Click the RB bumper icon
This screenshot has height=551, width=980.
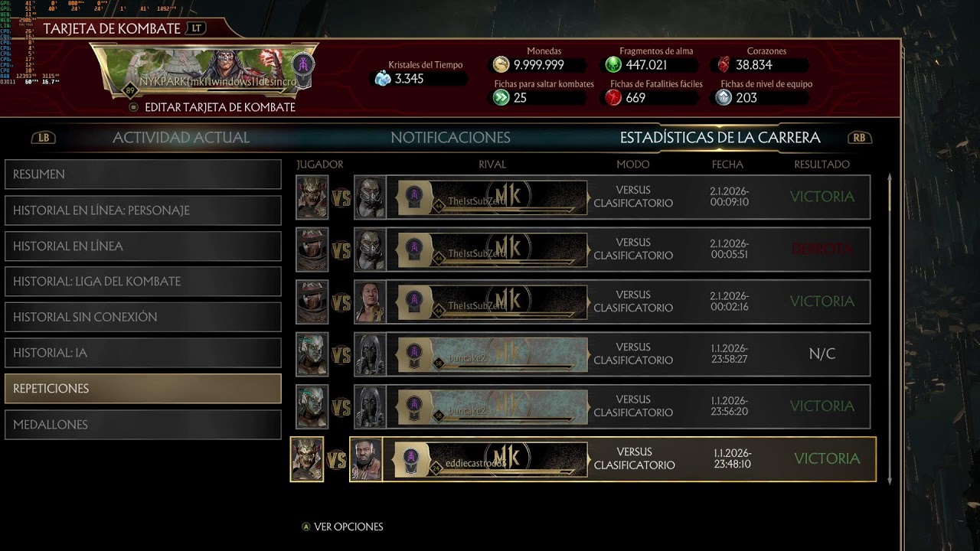[x=860, y=138]
